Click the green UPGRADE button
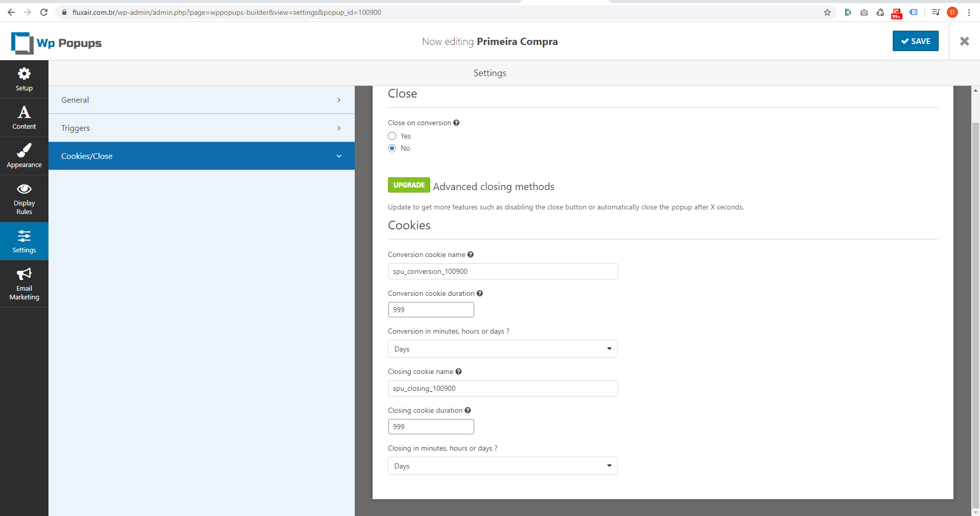Screen dimensions: 980x516 click(409, 185)
